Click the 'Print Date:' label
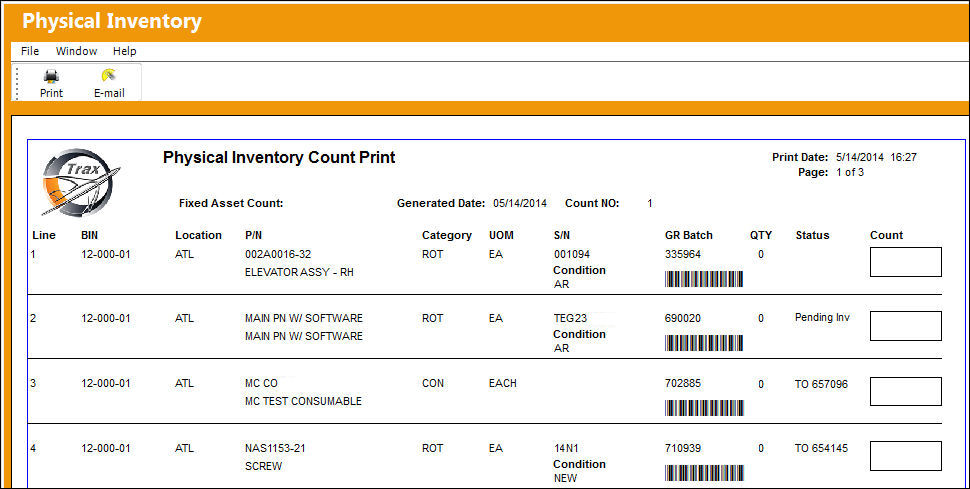The width and height of the screenshot is (970, 489). [800, 157]
